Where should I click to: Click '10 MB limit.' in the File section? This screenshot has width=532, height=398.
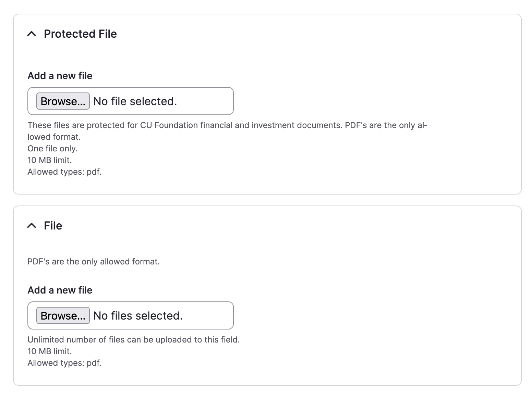(x=50, y=351)
